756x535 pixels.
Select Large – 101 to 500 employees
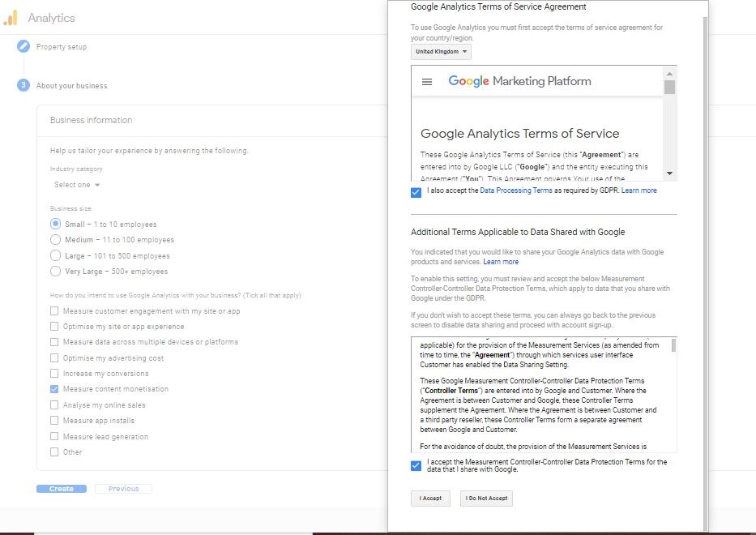click(x=55, y=255)
